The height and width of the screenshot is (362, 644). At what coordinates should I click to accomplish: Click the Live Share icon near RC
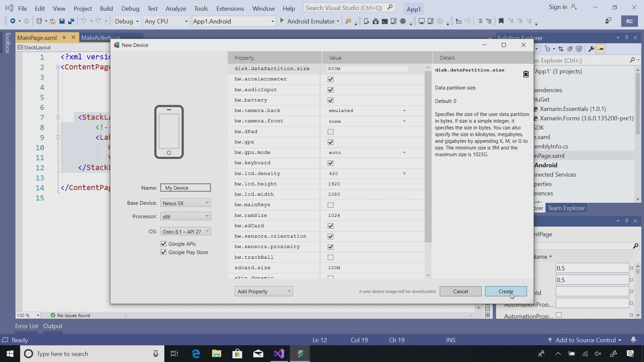(x=608, y=21)
